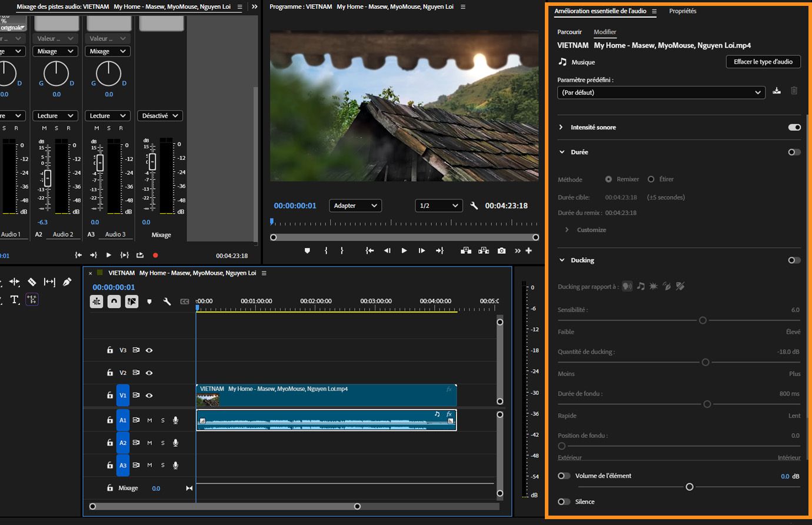Open the Par défaut preset dropdown
Screen dimensions: 812x525
(661, 92)
